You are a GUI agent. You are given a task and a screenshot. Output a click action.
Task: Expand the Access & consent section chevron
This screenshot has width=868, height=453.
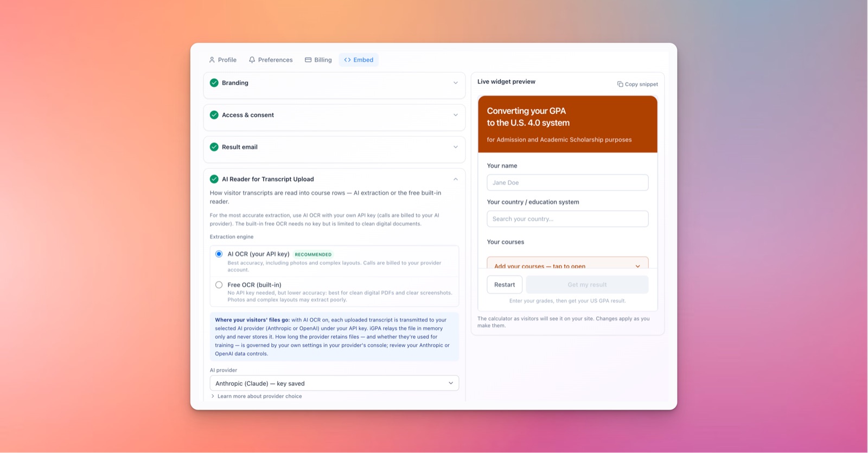[x=456, y=115]
